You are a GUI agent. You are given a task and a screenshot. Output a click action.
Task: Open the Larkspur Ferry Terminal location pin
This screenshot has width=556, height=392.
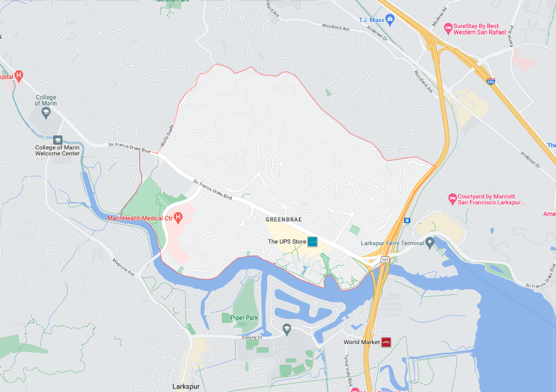[x=430, y=243]
